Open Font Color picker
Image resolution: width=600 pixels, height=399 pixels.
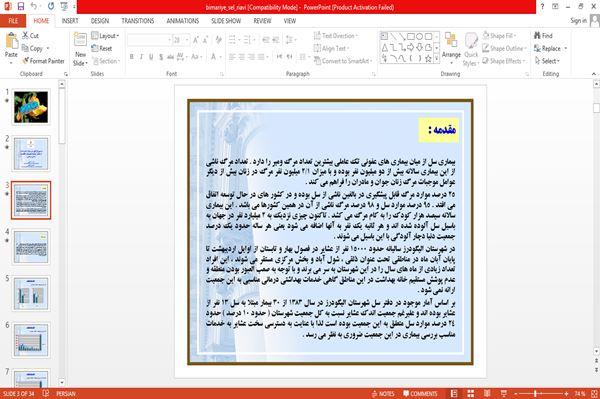click(215, 57)
